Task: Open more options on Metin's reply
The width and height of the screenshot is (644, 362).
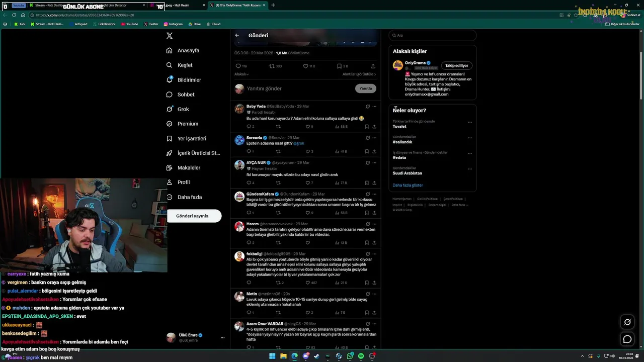Action: coord(374,294)
